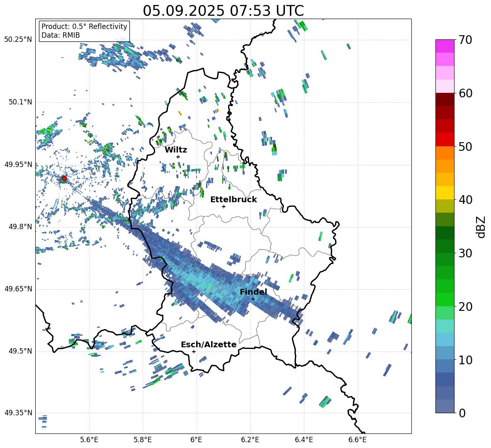Click the Wiltz station cross marker

[178, 157]
